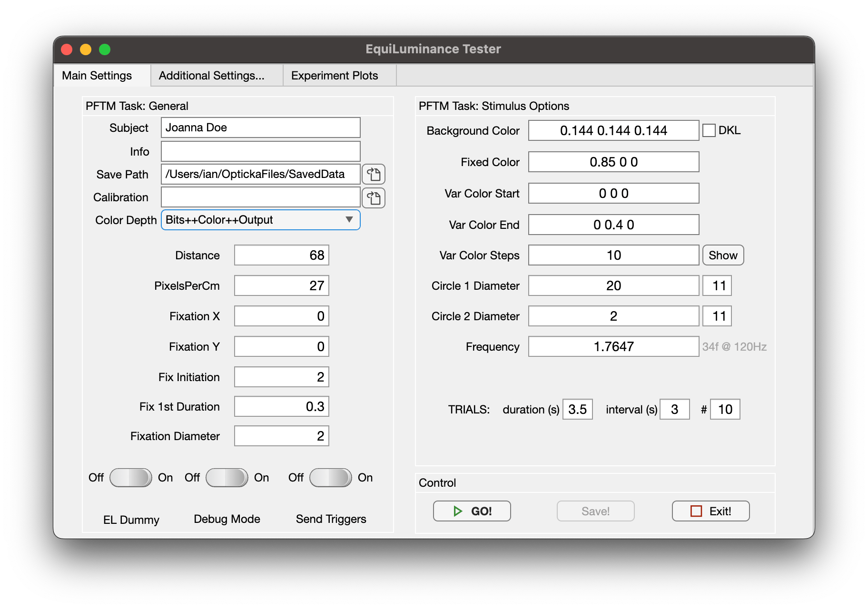Click the Var Color Start field

(614, 193)
